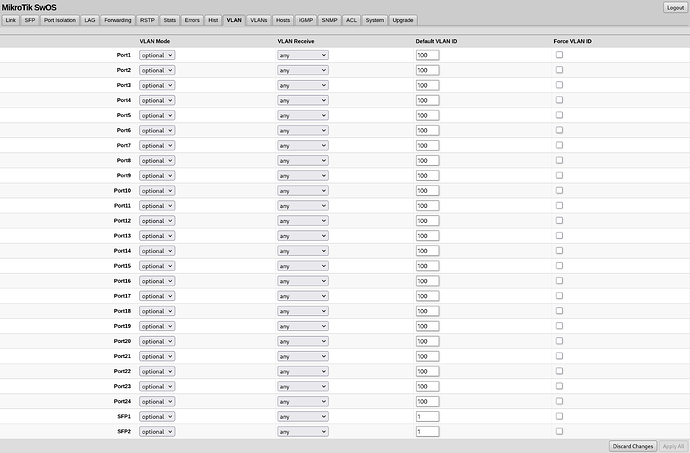Click the Logout button

675,7
